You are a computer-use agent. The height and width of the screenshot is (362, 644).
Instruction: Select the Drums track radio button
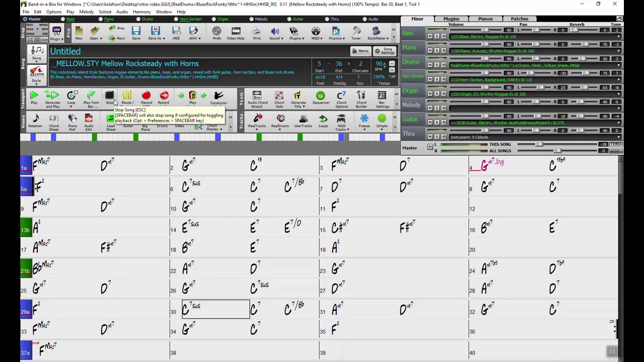pyautogui.click(x=137, y=19)
